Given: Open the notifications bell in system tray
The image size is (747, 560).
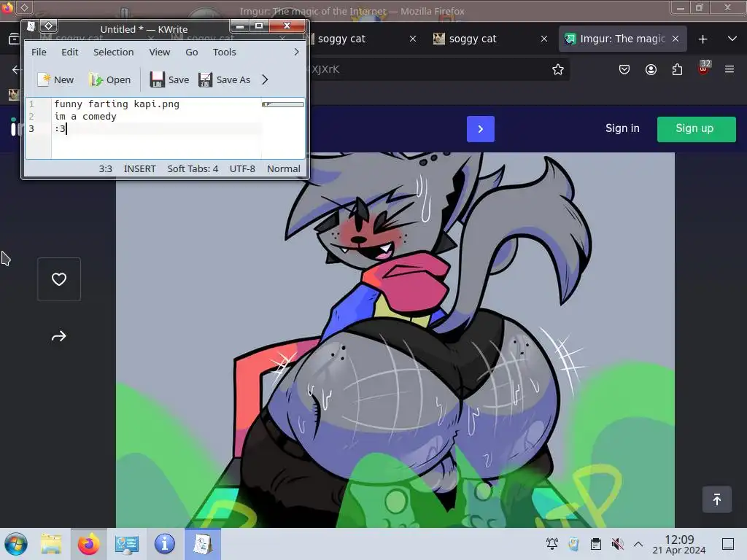Looking at the screenshot, I should click(552, 544).
